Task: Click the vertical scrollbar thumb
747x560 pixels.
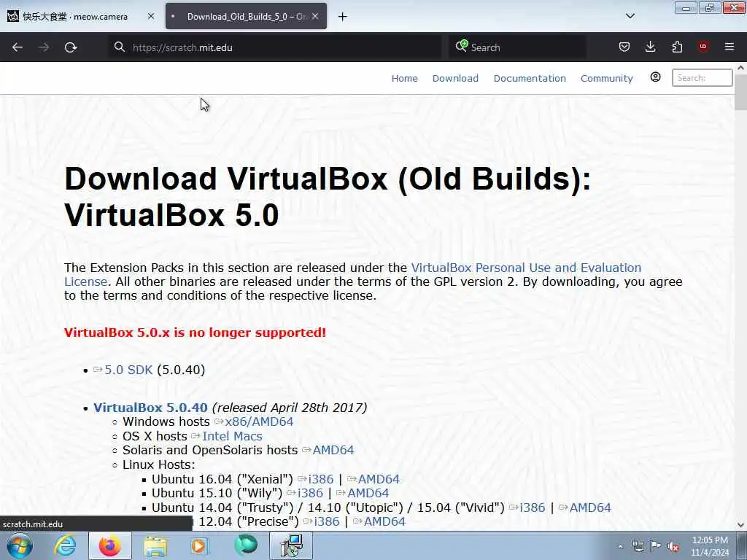Action: 741,93
